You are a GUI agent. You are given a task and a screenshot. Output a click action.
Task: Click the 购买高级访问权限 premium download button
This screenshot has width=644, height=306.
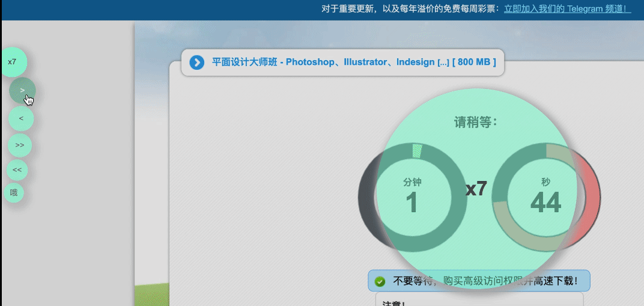[485, 281]
